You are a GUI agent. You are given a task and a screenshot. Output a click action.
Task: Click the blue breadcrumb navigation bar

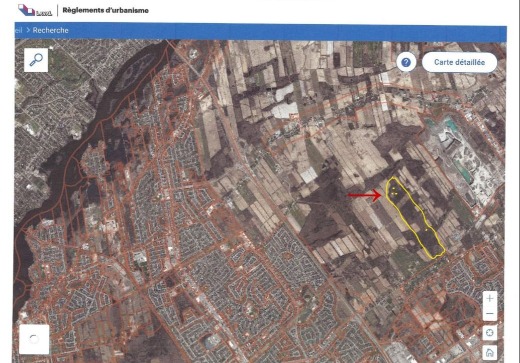point(261,31)
